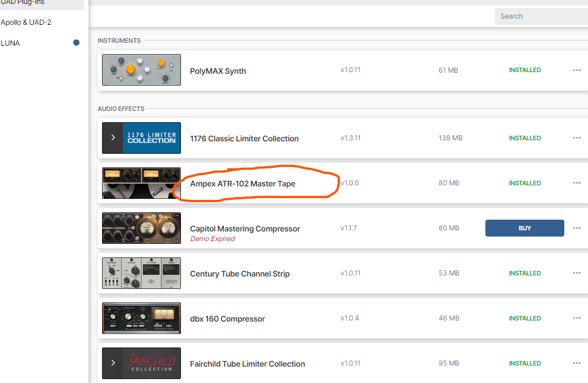Screen dimensions: 588x383
Task: Open more options for Ampex ATR-102 Master Tape
Action: [x=577, y=183]
